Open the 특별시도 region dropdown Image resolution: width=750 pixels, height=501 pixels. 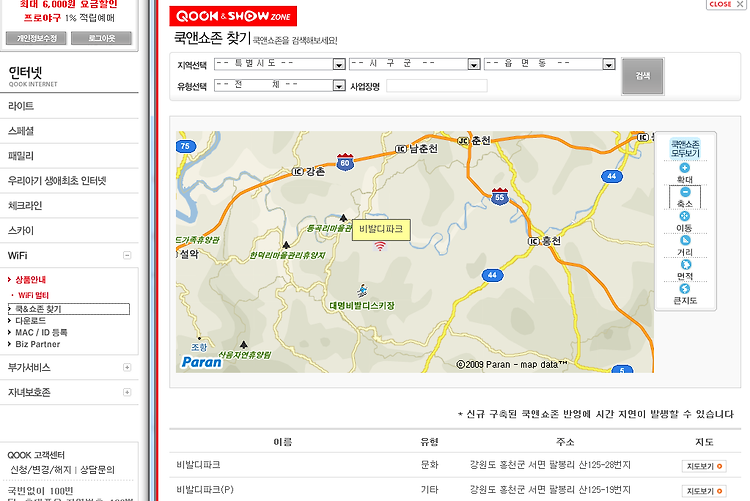280,64
